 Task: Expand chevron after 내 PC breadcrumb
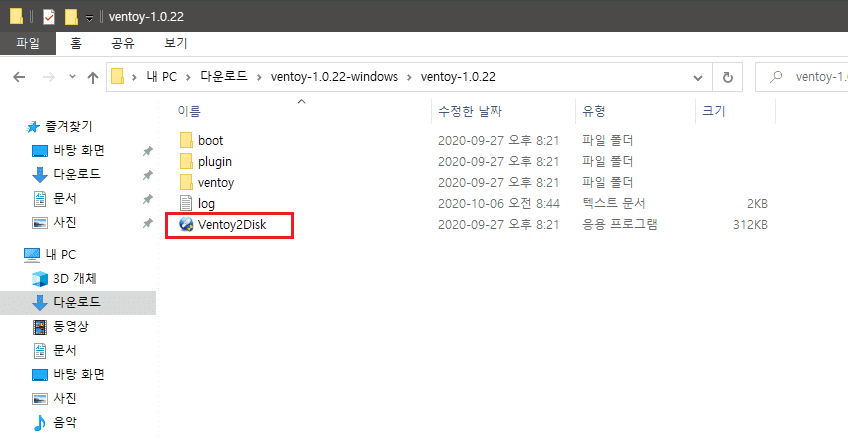pos(188,77)
